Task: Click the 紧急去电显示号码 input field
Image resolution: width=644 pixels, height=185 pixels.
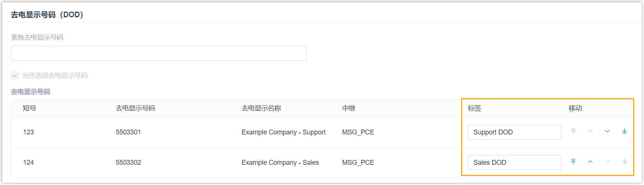Action: click(159, 53)
